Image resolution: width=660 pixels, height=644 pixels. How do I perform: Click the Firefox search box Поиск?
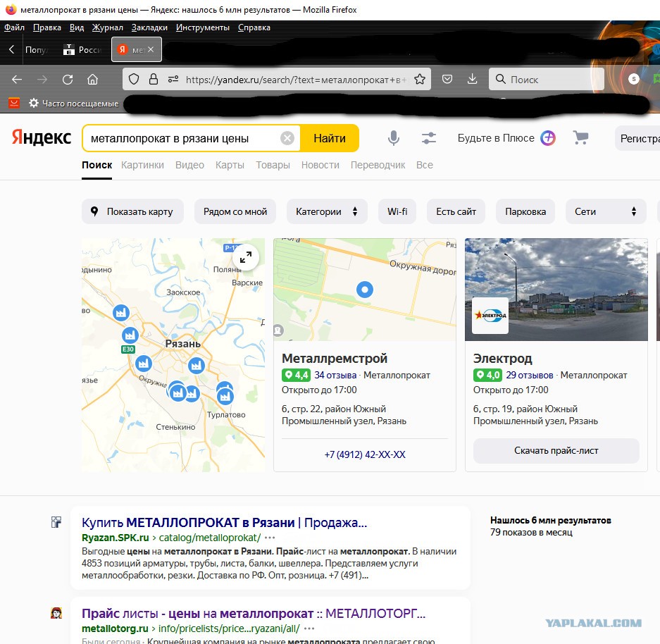coord(547,79)
